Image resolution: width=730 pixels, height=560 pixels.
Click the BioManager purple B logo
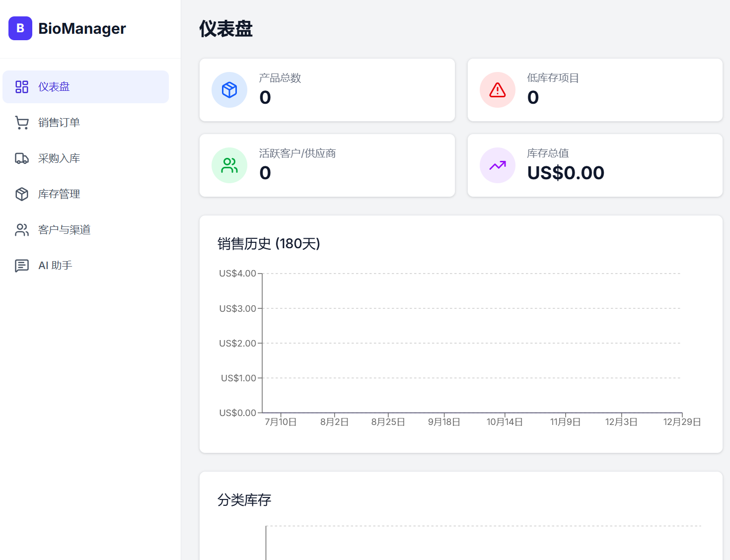[20, 28]
